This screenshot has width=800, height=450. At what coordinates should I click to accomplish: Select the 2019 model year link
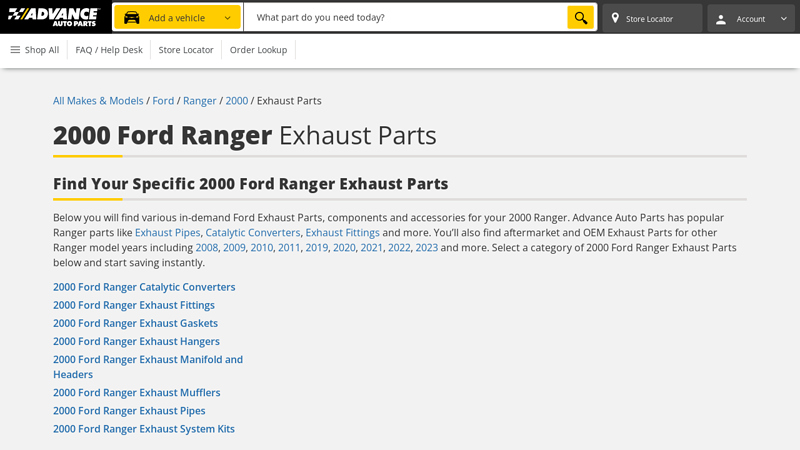pyautogui.click(x=317, y=247)
